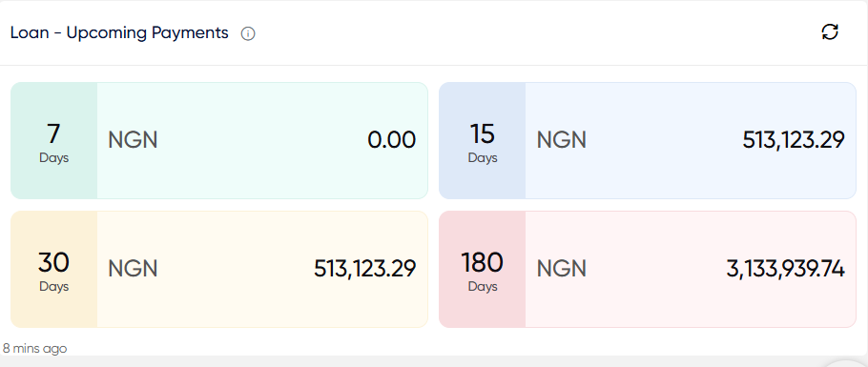
Task: Click the 8 mins ago timestamp
Action: pos(35,349)
